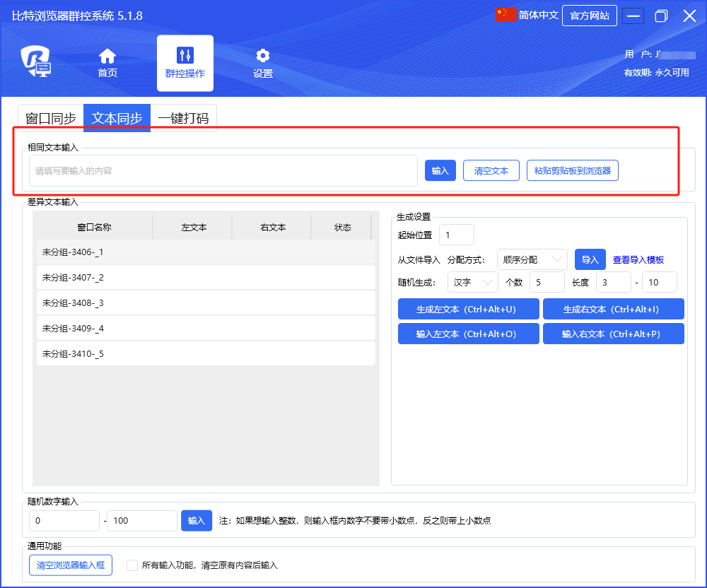
Task: Click 输入 button beside same-text field
Action: pos(440,171)
